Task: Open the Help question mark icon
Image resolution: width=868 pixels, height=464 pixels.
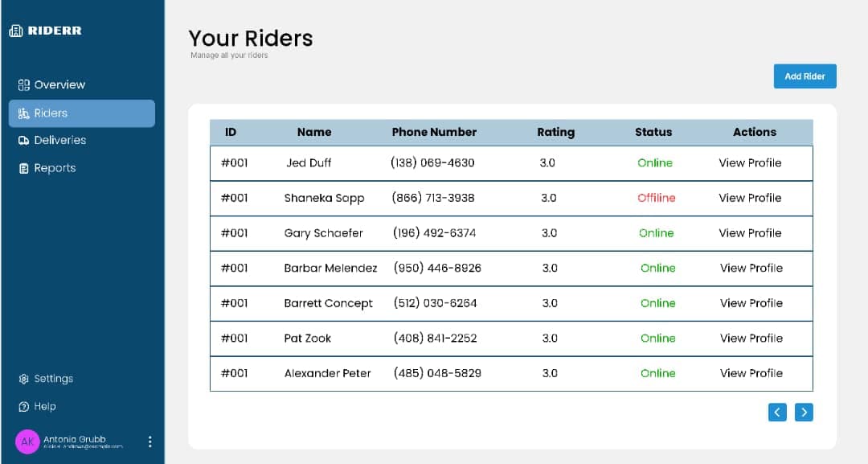Action: (x=24, y=406)
